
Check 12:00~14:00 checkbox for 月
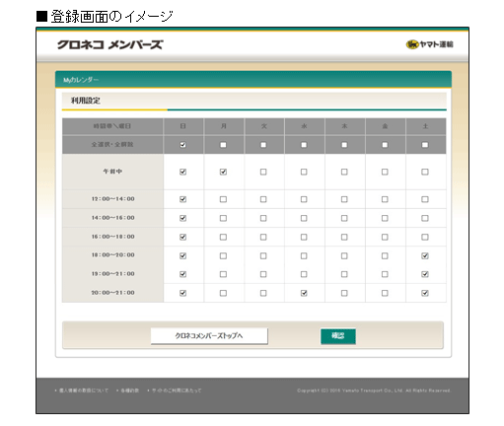pyautogui.click(x=223, y=199)
